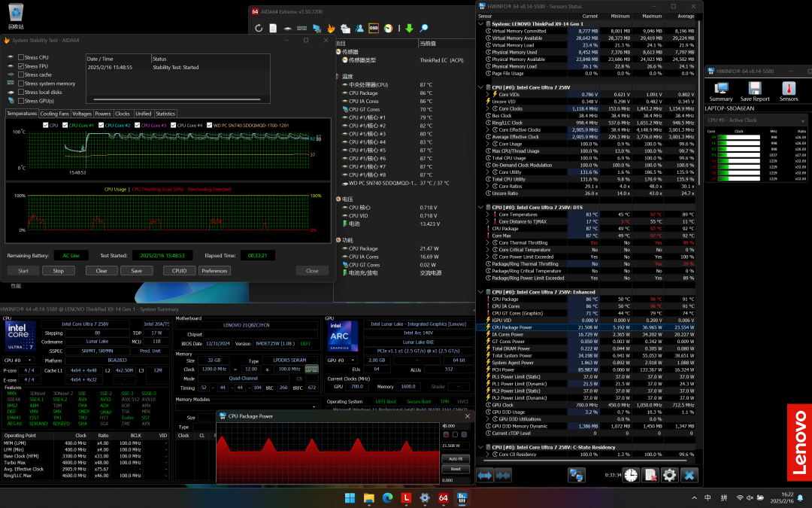The image size is (812, 508).
Task: Click the red color swatch in power graph
Action: [x=446, y=434]
